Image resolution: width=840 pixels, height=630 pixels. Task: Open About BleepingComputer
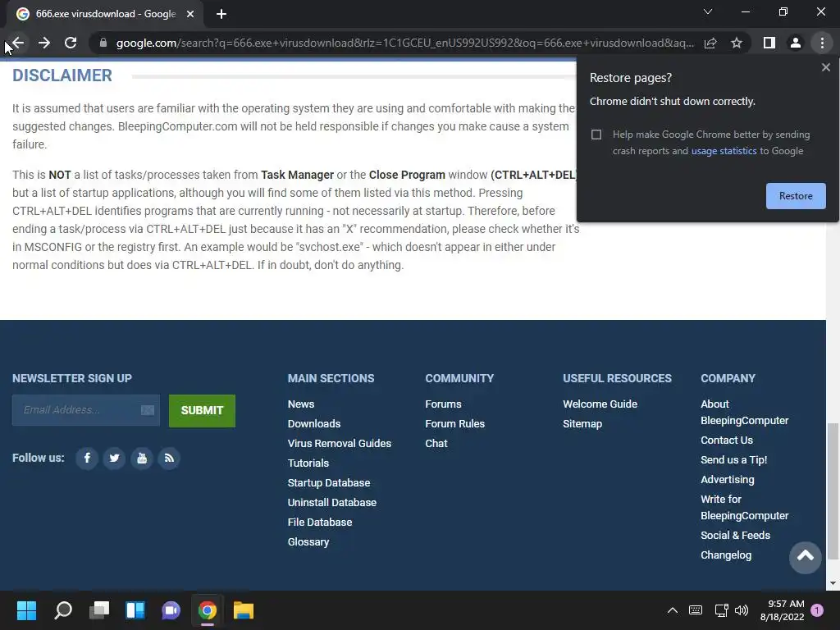point(744,412)
